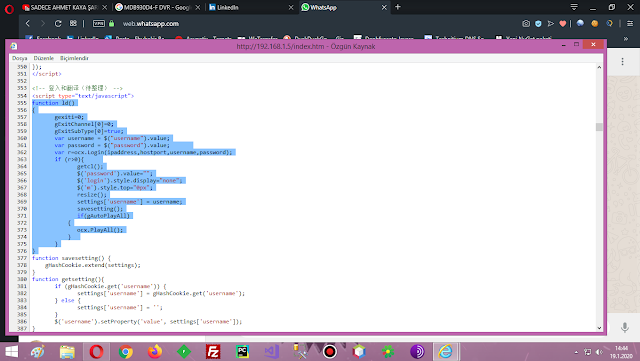
Task: Take a snapshot with the camera icon
Action: click(x=526, y=24)
